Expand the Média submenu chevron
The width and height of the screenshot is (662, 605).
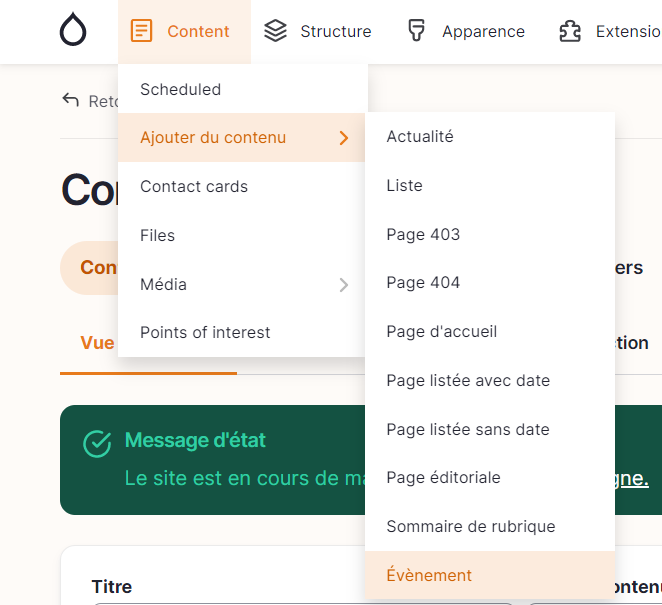[344, 285]
